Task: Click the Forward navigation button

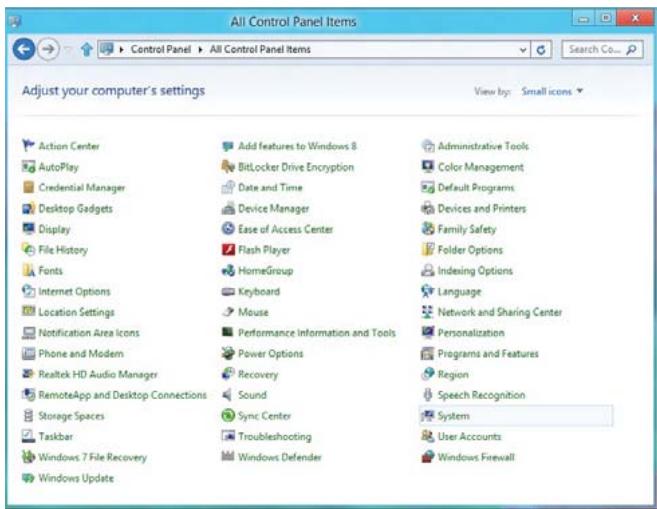Action: [48, 49]
